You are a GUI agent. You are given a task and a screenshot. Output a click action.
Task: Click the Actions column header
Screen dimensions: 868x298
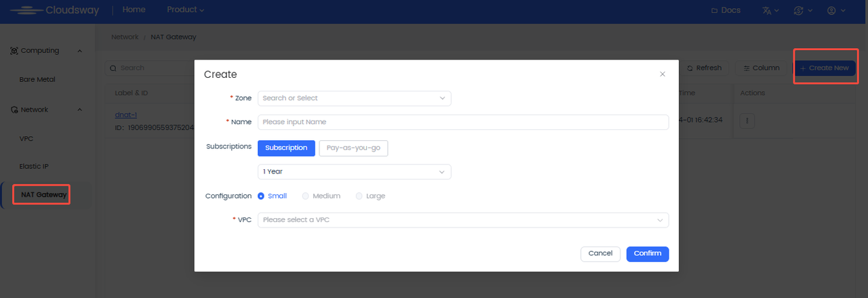[752, 93]
